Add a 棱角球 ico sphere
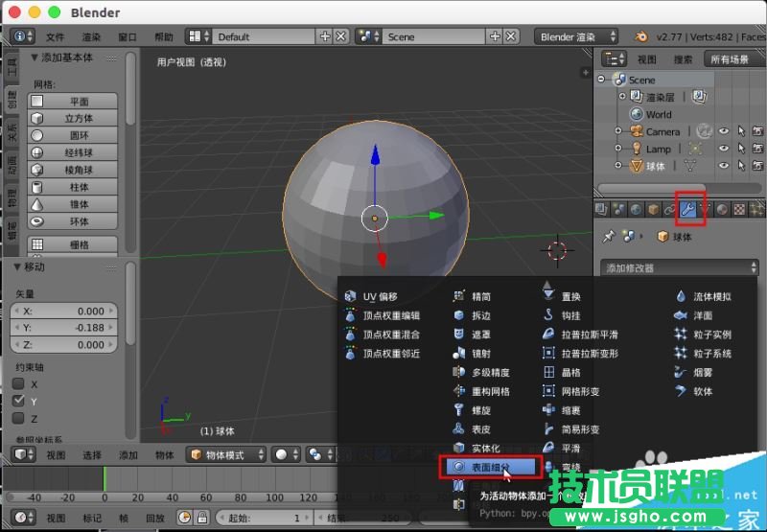The image size is (767, 532). [x=73, y=170]
